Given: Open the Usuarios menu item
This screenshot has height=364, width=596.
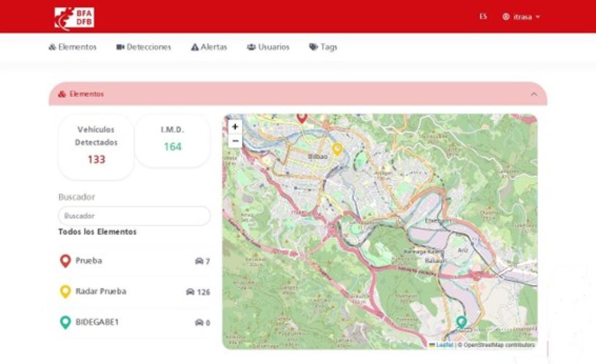Looking at the screenshot, I should (269, 47).
